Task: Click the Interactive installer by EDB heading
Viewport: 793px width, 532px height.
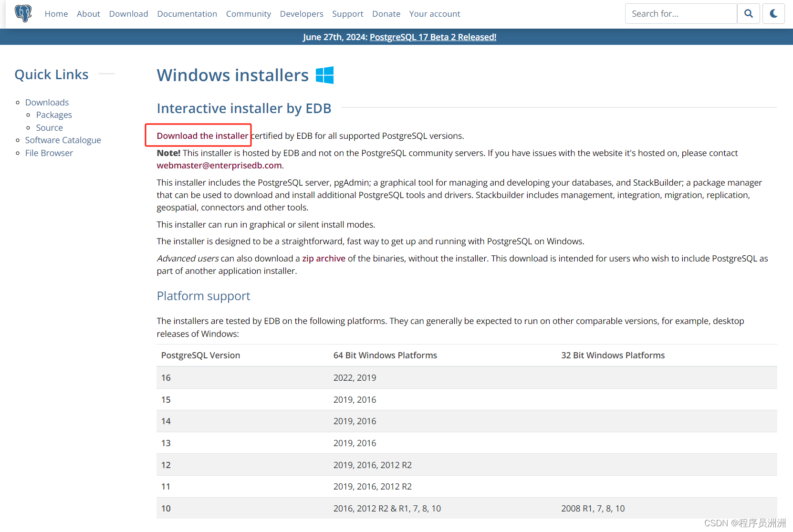Action: click(x=244, y=108)
